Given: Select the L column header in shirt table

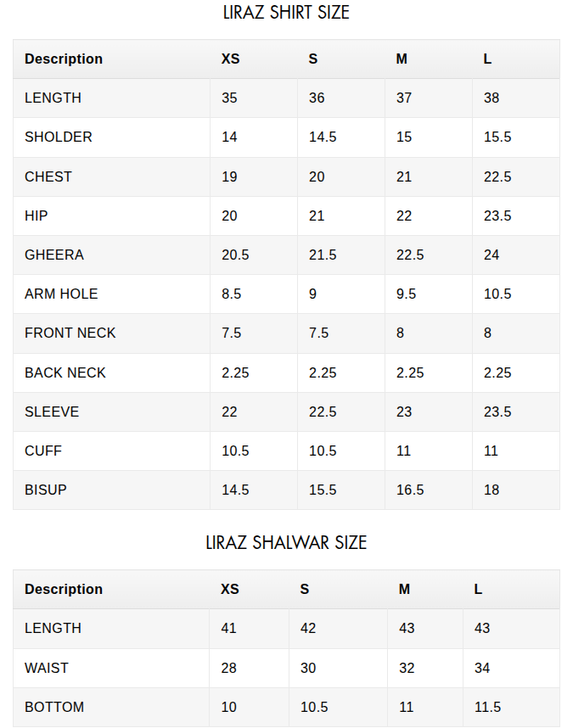Looking at the screenshot, I should pos(487,59).
